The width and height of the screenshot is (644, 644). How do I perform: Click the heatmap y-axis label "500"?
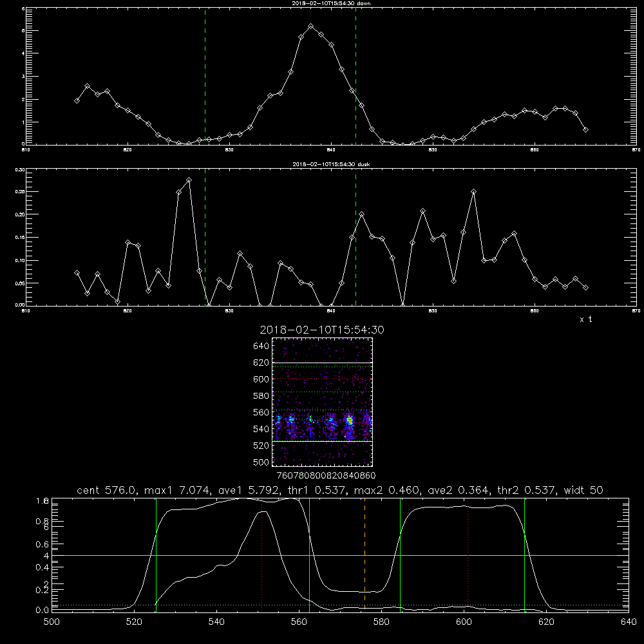[261, 462]
